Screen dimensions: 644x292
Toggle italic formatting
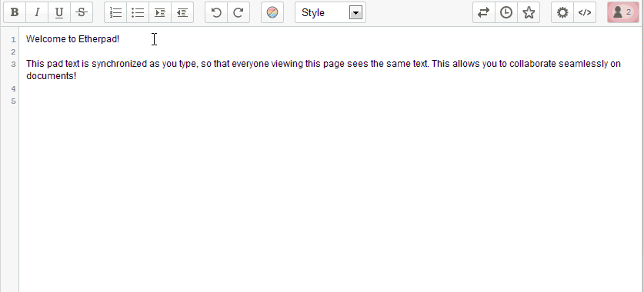click(x=37, y=12)
